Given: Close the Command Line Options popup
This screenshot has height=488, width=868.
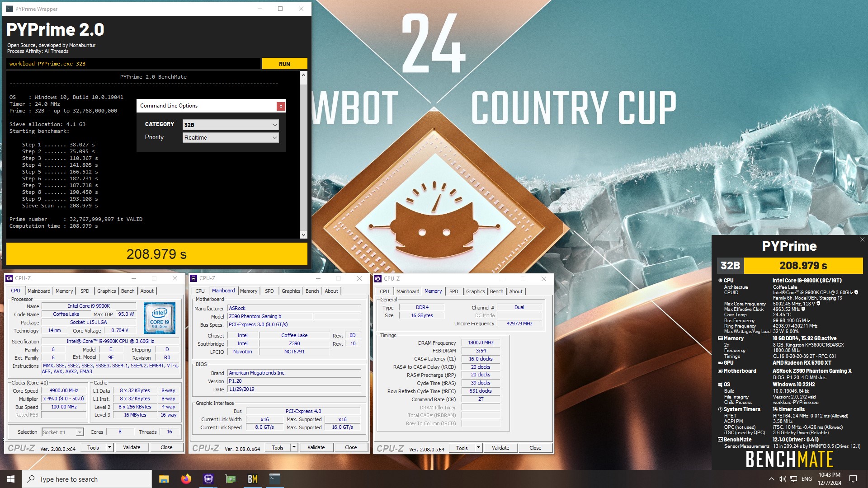Looking at the screenshot, I should coord(281,106).
